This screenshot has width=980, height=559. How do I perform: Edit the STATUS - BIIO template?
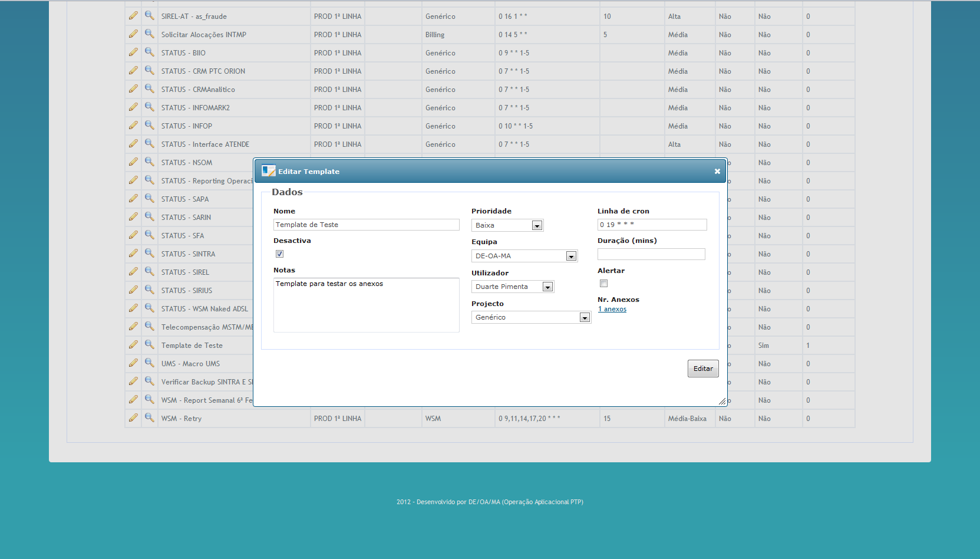click(133, 52)
